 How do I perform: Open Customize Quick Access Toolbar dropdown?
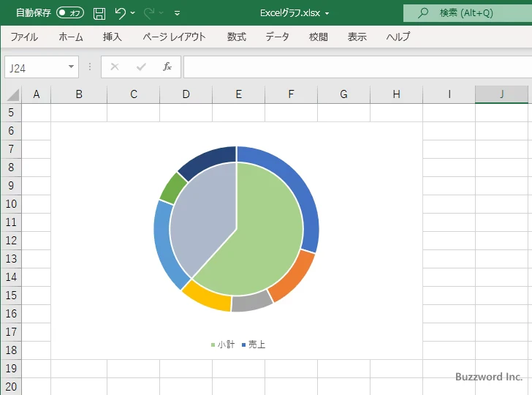177,13
